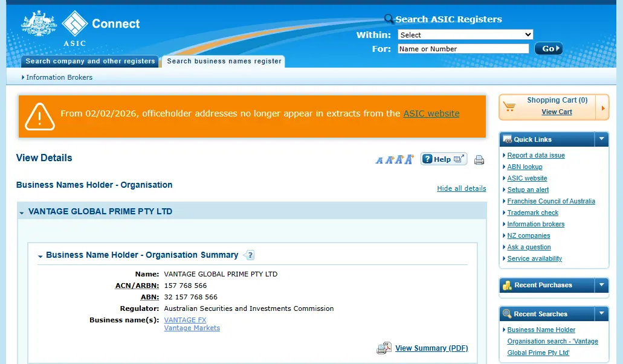Click the PDF document icon beside View Summary
Screen dimensions: 623x364
click(x=384, y=348)
